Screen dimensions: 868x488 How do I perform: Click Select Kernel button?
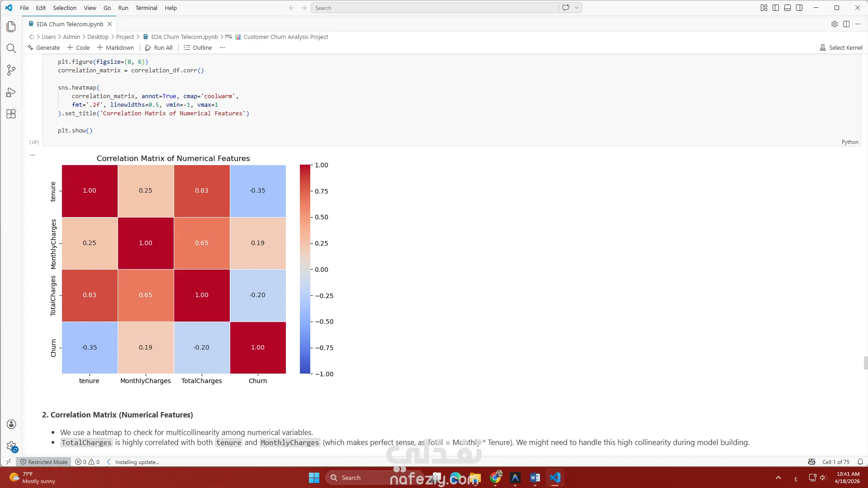[x=841, y=47]
